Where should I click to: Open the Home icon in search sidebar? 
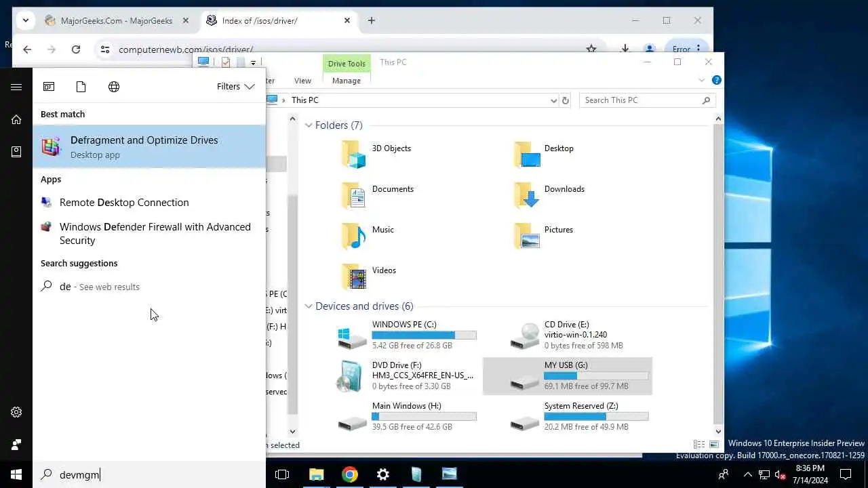pos(16,119)
